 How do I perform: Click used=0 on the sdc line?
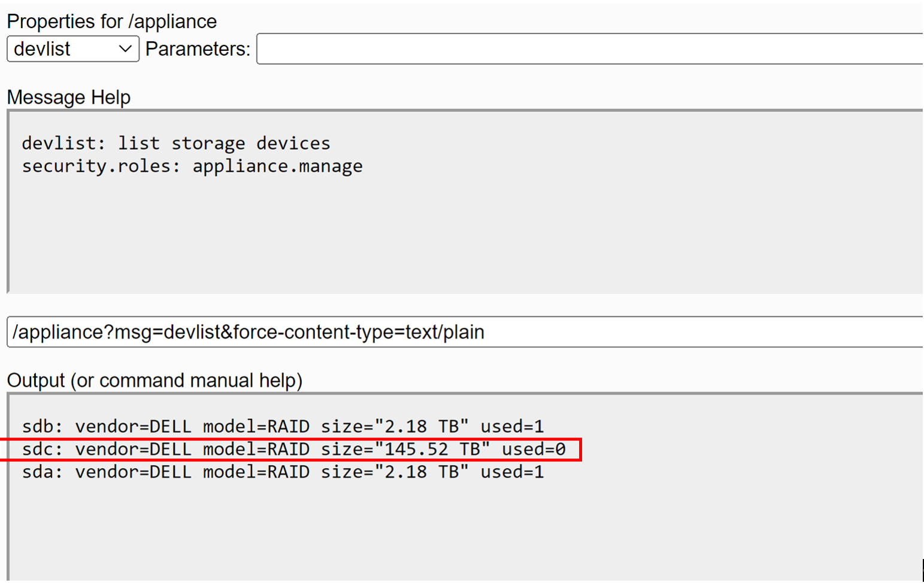(533, 449)
